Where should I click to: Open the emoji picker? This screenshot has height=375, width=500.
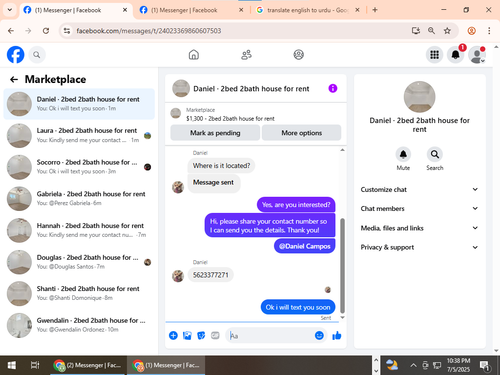coord(319,335)
